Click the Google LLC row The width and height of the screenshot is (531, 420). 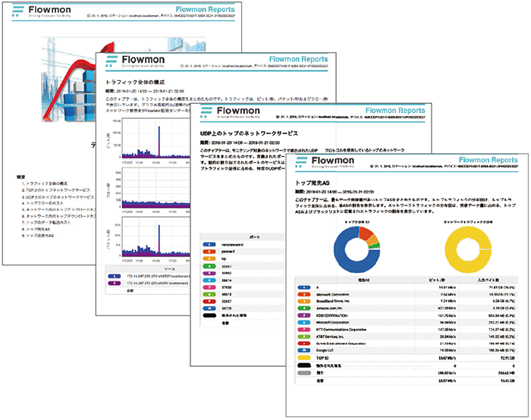click(x=407, y=350)
